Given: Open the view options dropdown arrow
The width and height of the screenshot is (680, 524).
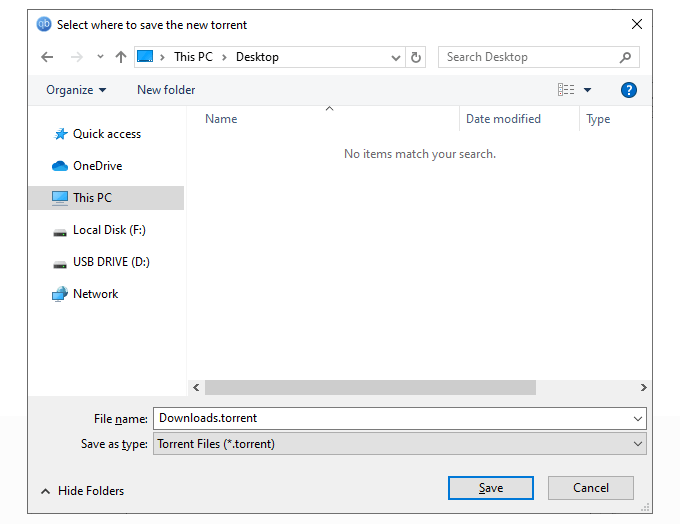Looking at the screenshot, I should [x=587, y=90].
